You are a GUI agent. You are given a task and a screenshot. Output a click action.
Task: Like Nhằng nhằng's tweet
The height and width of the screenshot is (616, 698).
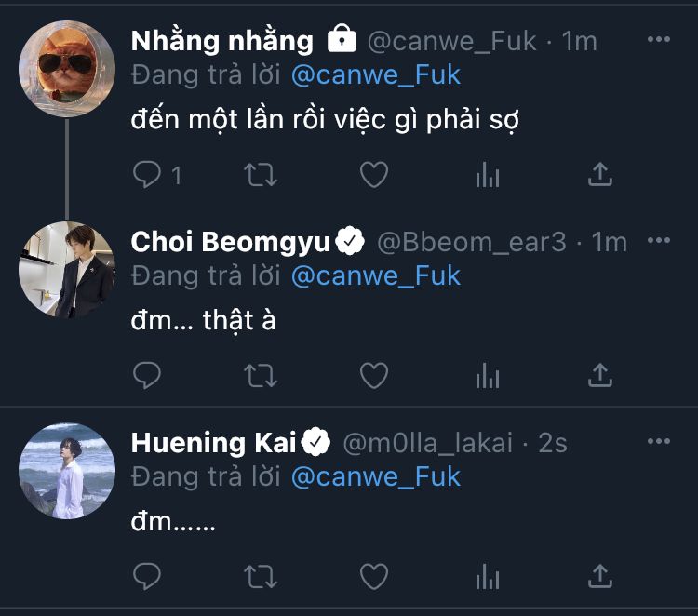pyautogui.click(x=374, y=174)
